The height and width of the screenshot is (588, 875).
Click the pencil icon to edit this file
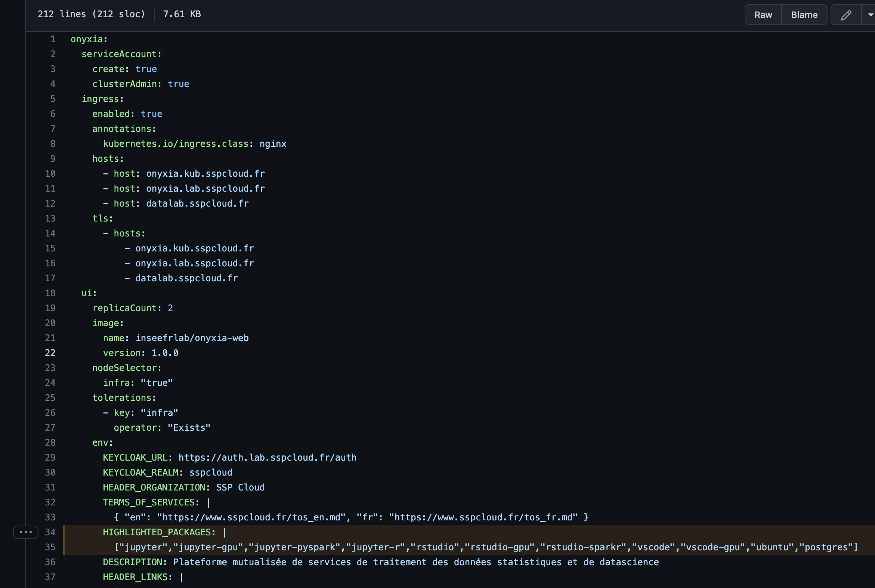[x=846, y=14]
